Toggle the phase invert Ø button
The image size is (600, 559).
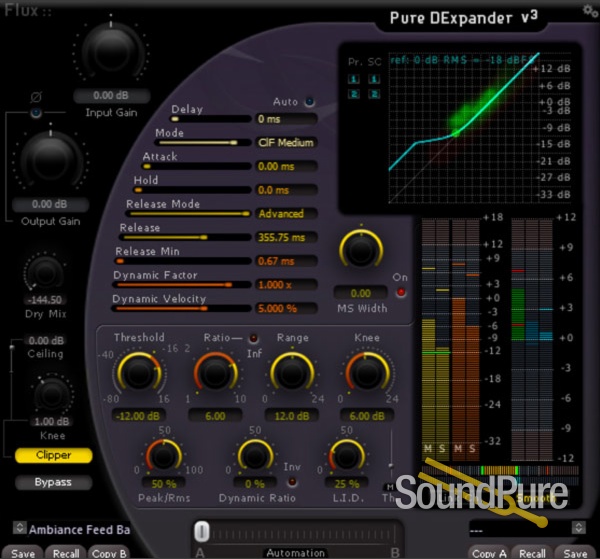point(36,112)
